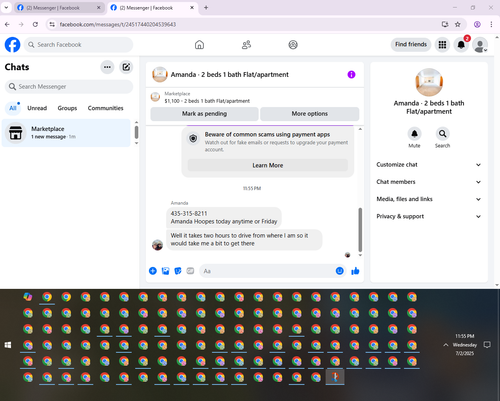
Task: Click Find friends button
Action: click(411, 44)
